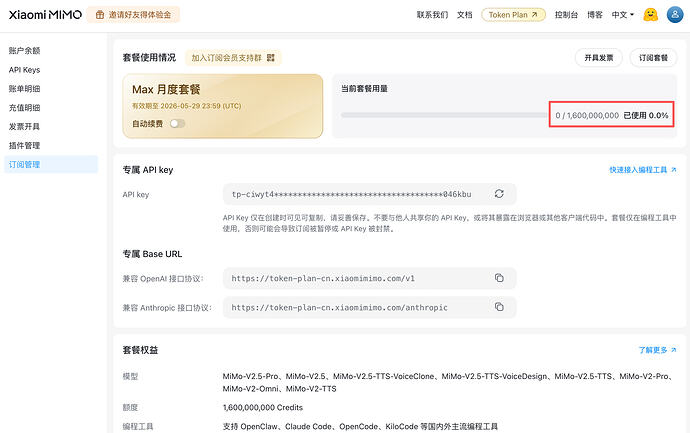690x433 pixels.
Task: Click the 0 / 1,600,000,000 usage value
Action: click(587, 115)
